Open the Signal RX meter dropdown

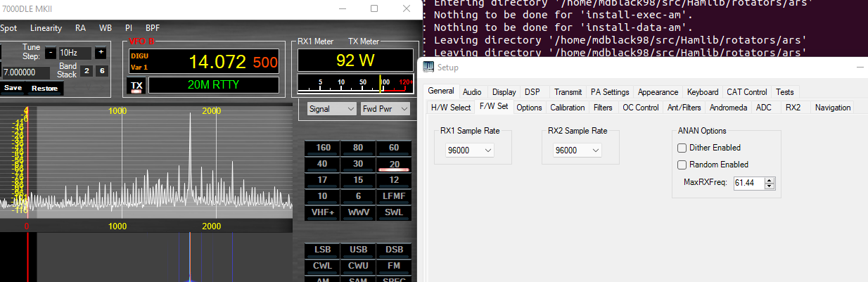pyautogui.click(x=332, y=109)
